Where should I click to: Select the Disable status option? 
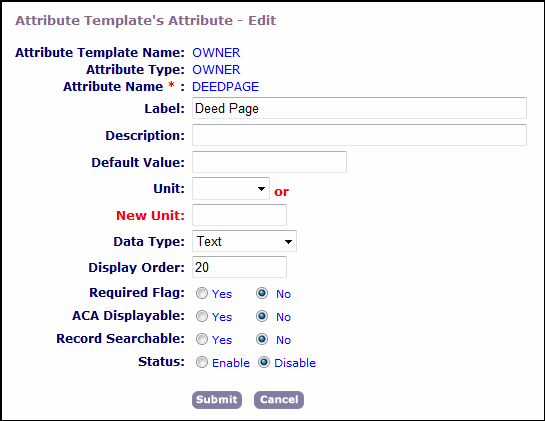[x=264, y=363]
